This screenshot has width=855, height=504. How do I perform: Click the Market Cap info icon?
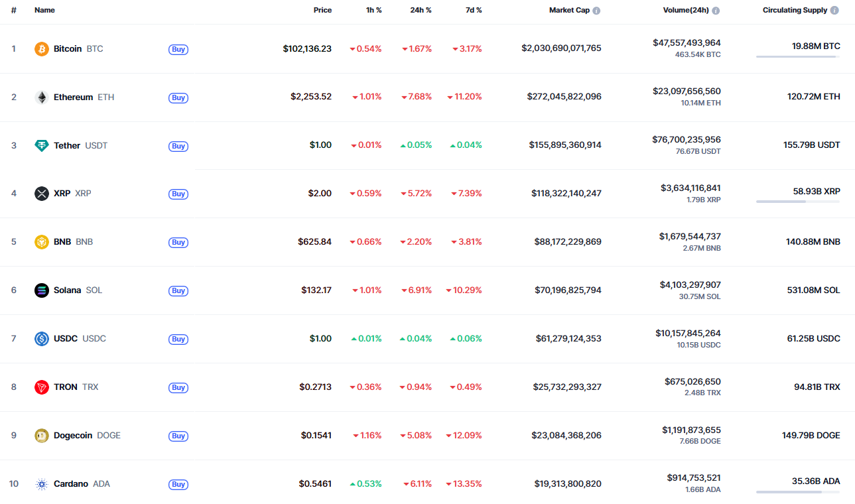pyautogui.click(x=596, y=11)
